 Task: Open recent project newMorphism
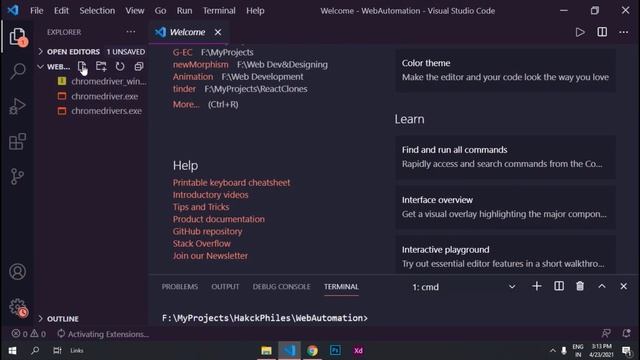(200, 64)
